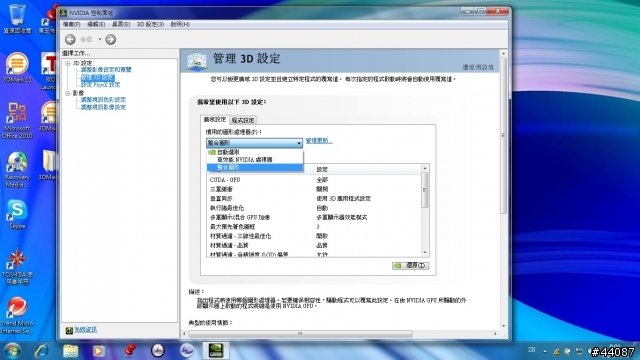Click the settings list scroll-down arrow
640x360 pixels.
coord(425,253)
